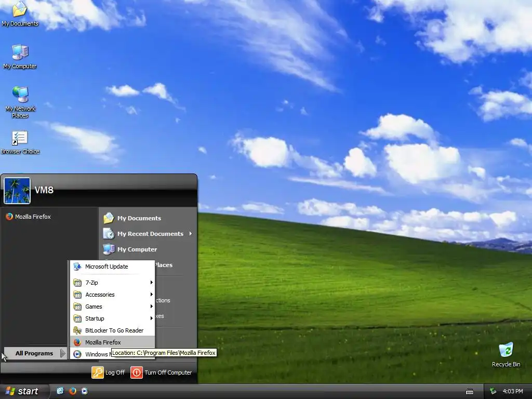Click the on-screen keyboard taskbar icon
This screenshot has height=399, width=532.
(x=470, y=392)
